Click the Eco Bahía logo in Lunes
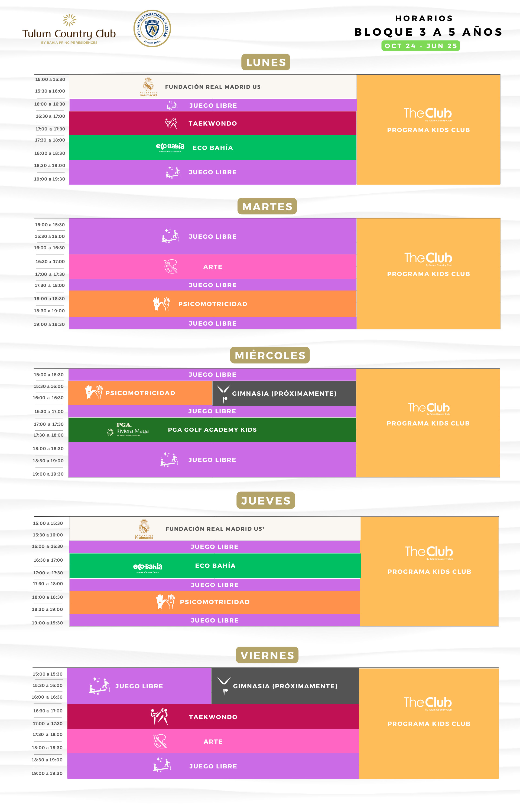The width and height of the screenshot is (520, 812). 170,148
